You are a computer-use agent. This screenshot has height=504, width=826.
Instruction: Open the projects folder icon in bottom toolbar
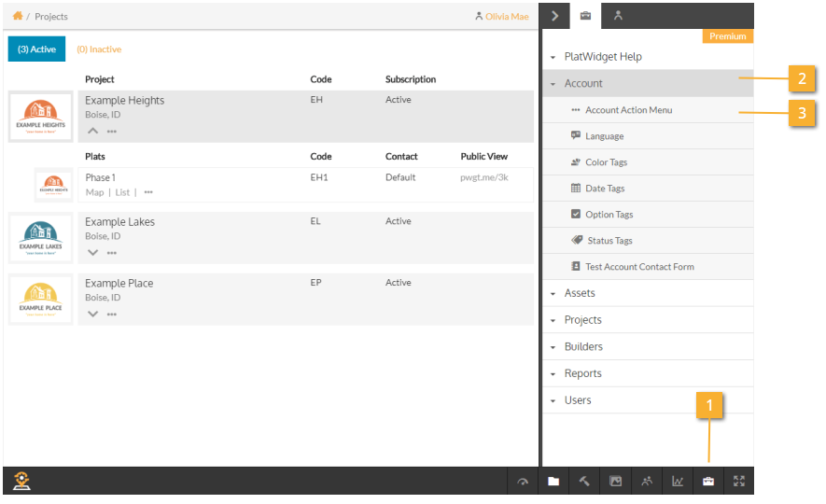(x=553, y=482)
